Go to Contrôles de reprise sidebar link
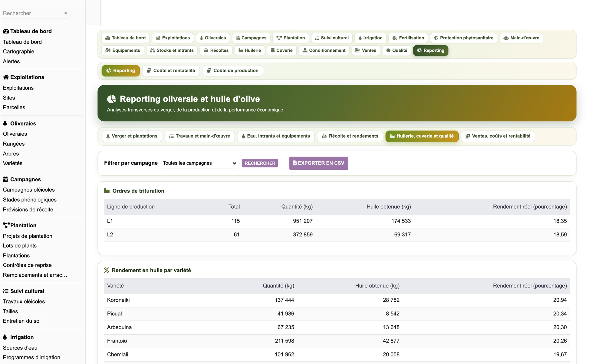 pos(27,265)
